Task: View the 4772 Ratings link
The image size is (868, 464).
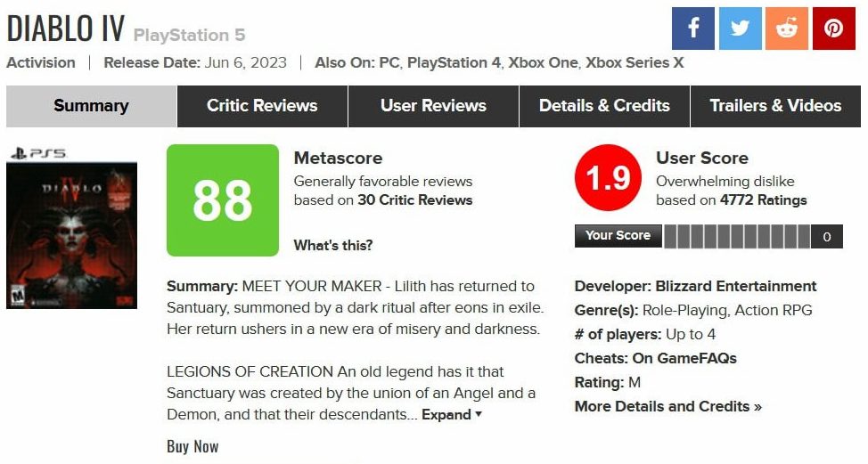Action: point(764,200)
